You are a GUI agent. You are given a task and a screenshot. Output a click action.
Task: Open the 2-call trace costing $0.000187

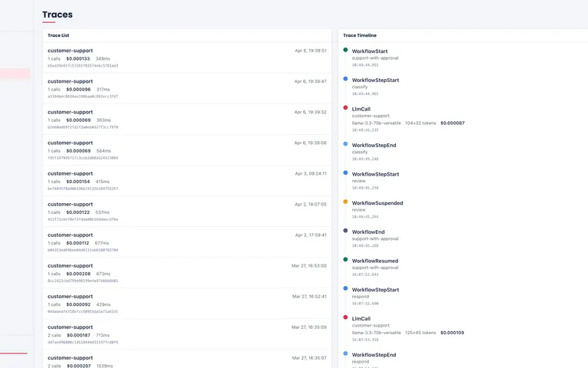pos(187,333)
